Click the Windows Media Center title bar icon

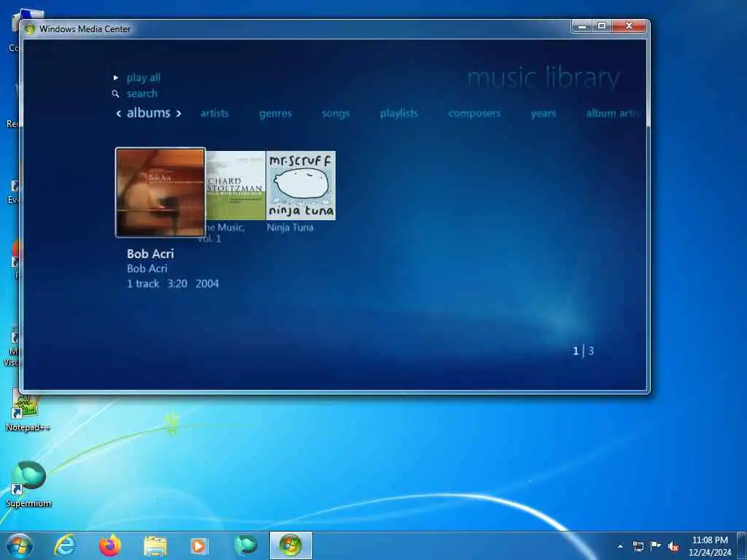click(30, 28)
